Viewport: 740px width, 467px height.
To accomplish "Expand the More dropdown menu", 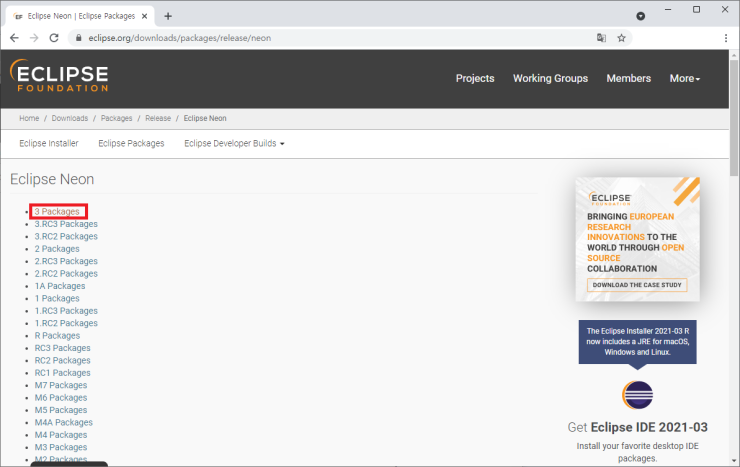I will click(684, 78).
